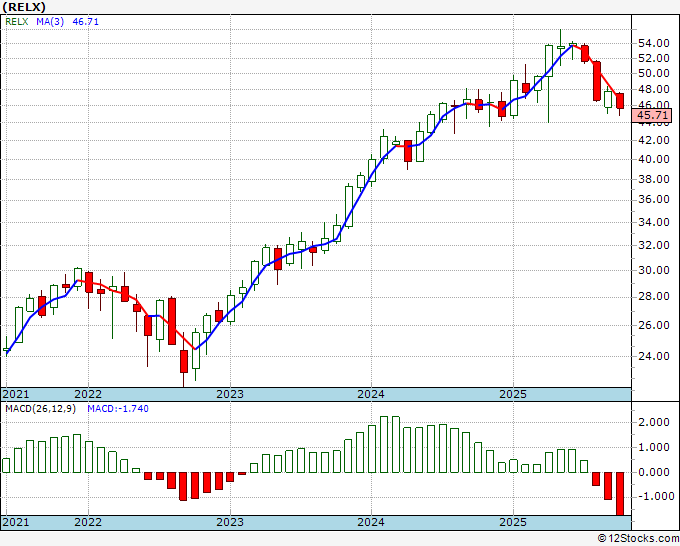Click 2022 on the MACD timeline
This screenshot has height=546, width=680.
88,522
